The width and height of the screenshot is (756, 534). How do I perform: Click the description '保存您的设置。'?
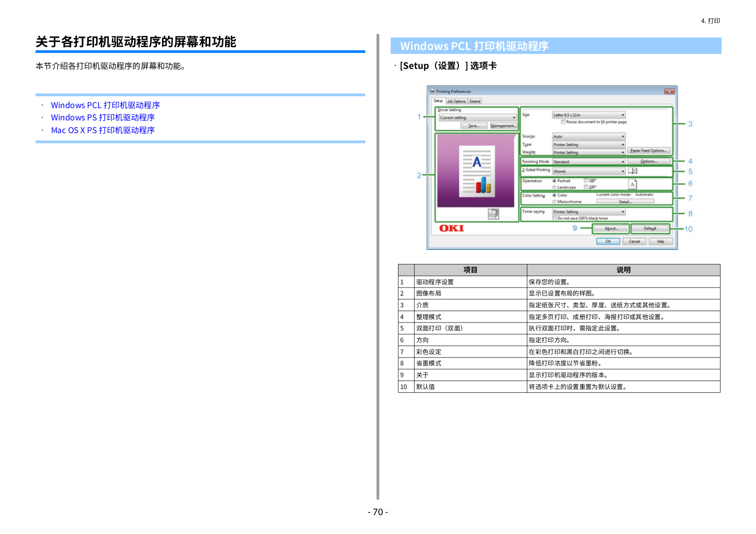[550, 282]
